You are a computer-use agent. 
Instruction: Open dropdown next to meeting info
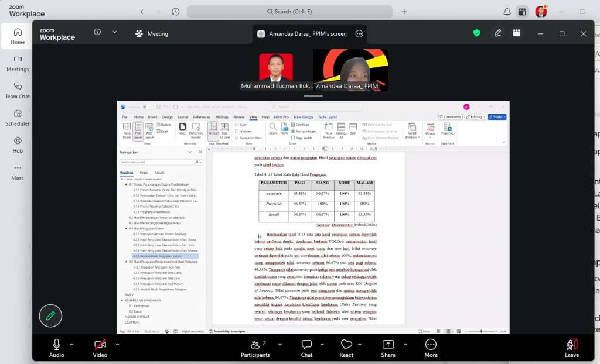click(115, 32)
